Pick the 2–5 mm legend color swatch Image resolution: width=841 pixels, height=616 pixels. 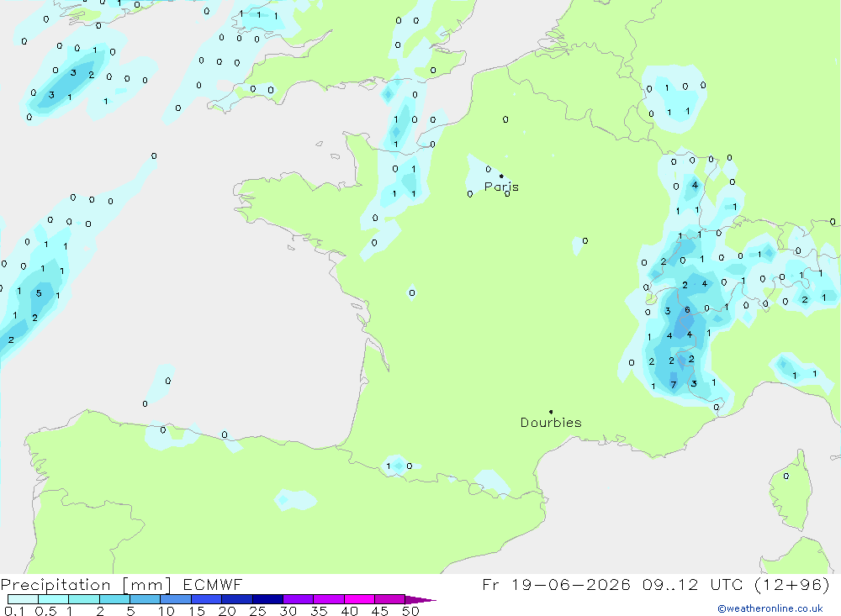click(114, 599)
